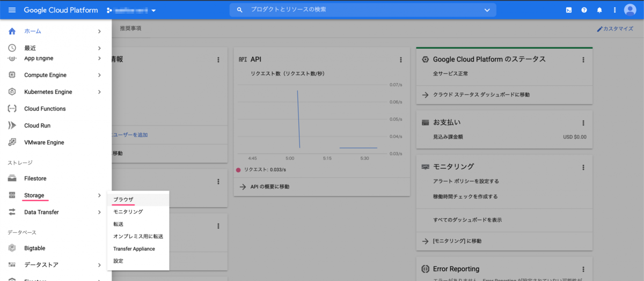The width and height of the screenshot is (644, 281).
Task: Click the Kubernetes Engine icon
Action: point(12,92)
